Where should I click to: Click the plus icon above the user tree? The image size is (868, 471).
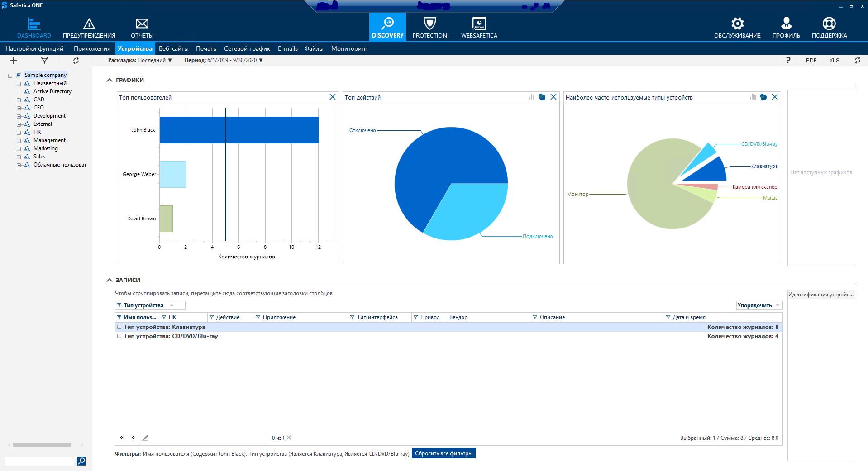(x=14, y=61)
